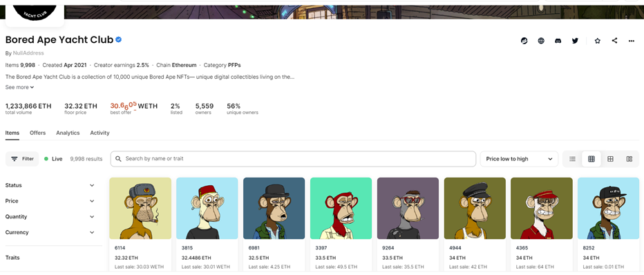Screen dimensions: 644x275
Task: Expand the Quantity filter section
Action: tap(50, 217)
